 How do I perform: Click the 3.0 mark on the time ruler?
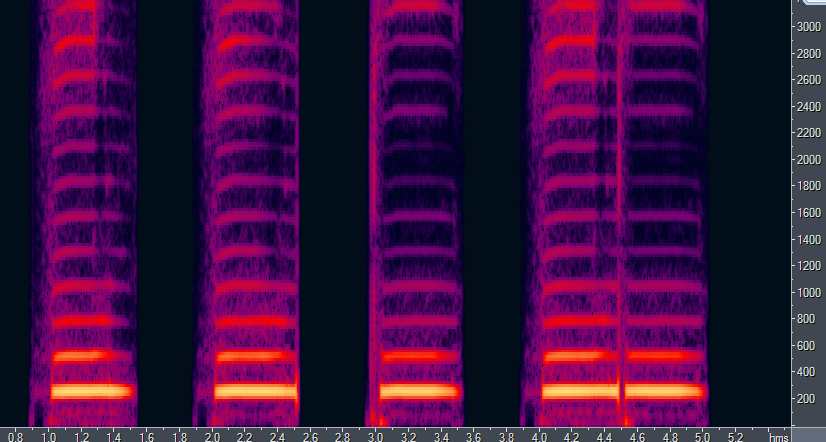376,437
